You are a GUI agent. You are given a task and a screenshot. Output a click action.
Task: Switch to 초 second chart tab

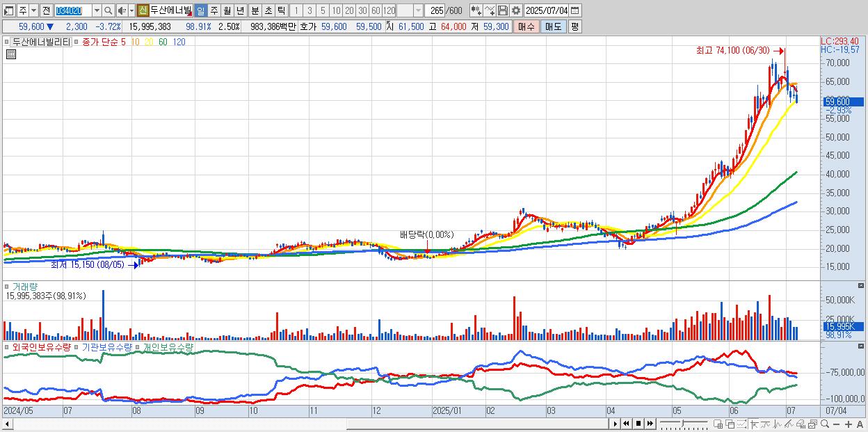point(268,10)
